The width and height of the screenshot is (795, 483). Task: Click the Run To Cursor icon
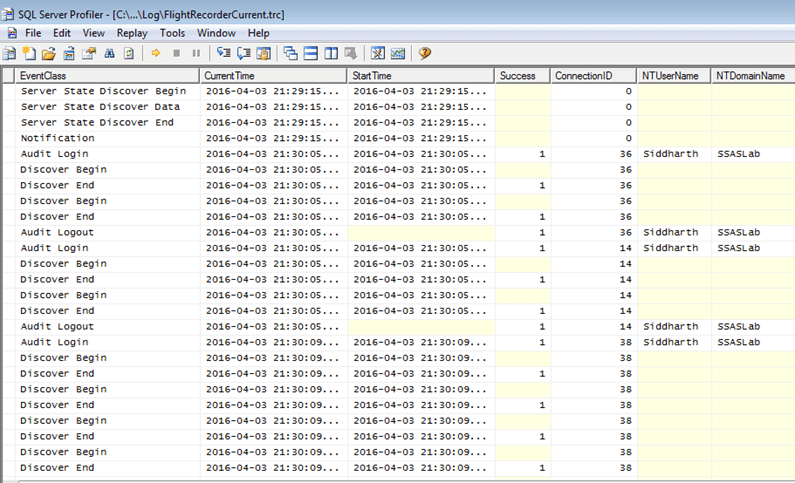coord(244,53)
